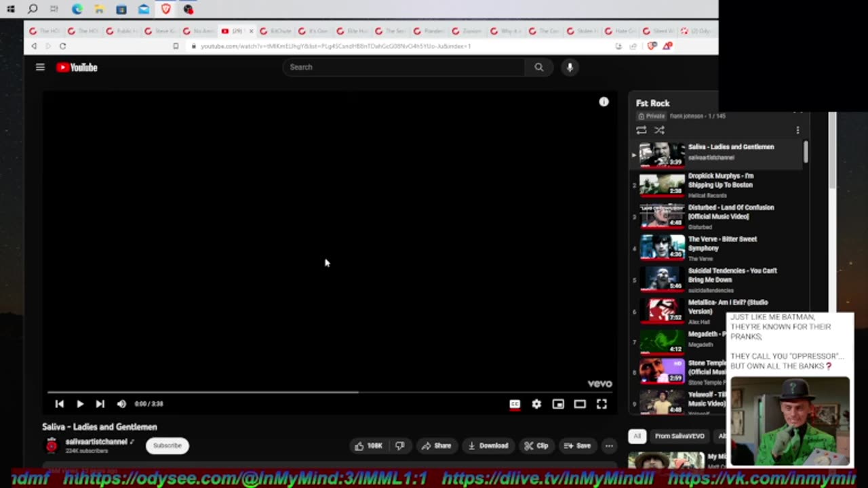Image resolution: width=868 pixels, height=488 pixels.
Task: Open Windows taskbar search
Action: tap(33, 9)
